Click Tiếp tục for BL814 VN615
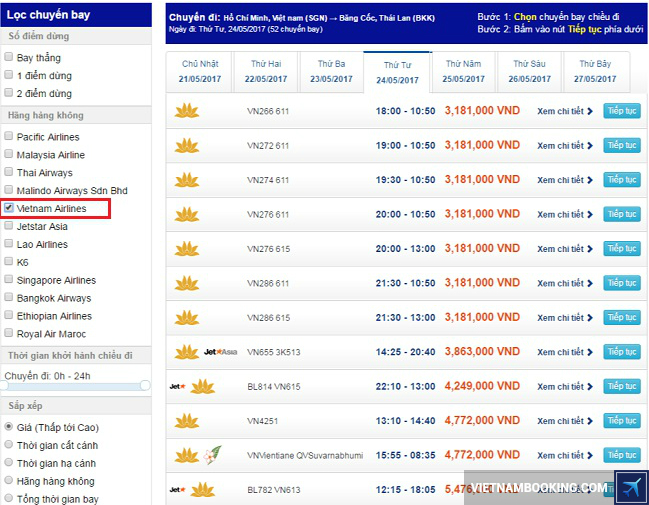 pos(622,386)
